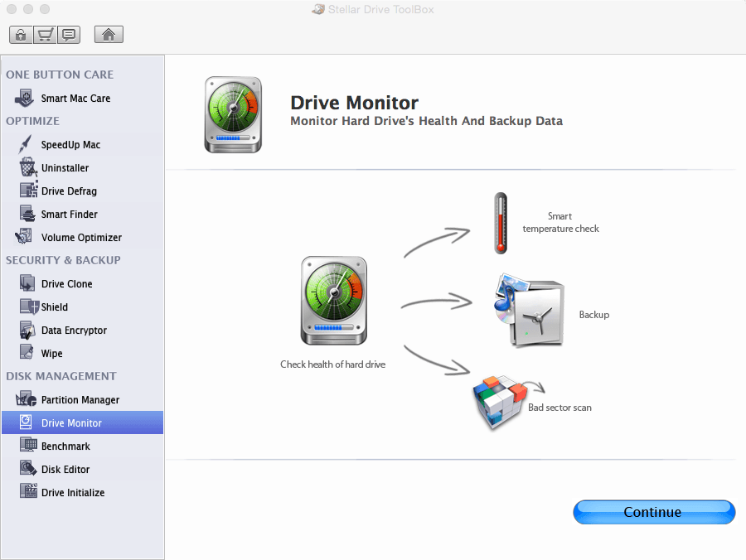The width and height of the screenshot is (746, 560).
Task: Click the Partition Manager sidebar icon
Action: [26, 398]
